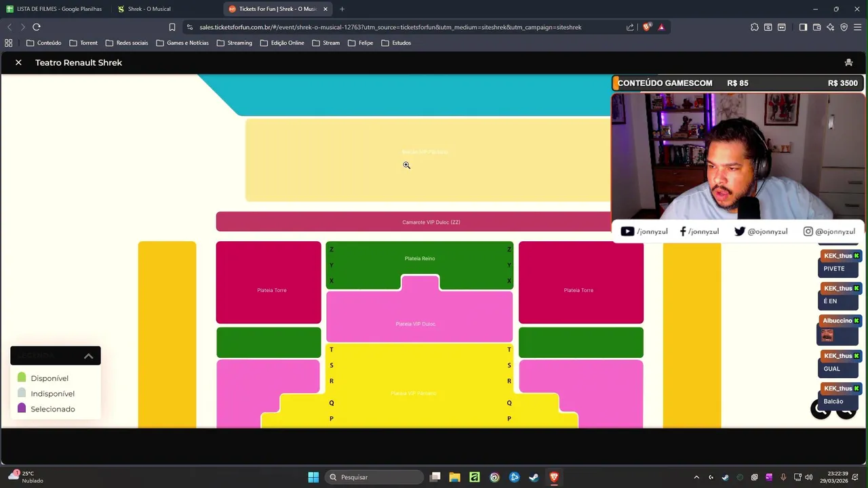Select the Plateia Reino green section
This screenshot has height=488, width=868.
420,258
